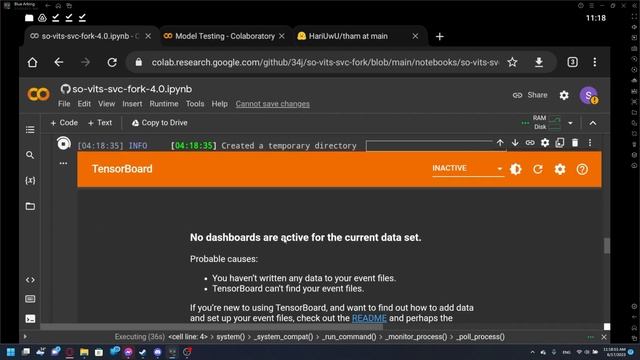The width and height of the screenshot is (640, 360).
Task: Move cell down arrow
Action: (x=515, y=142)
